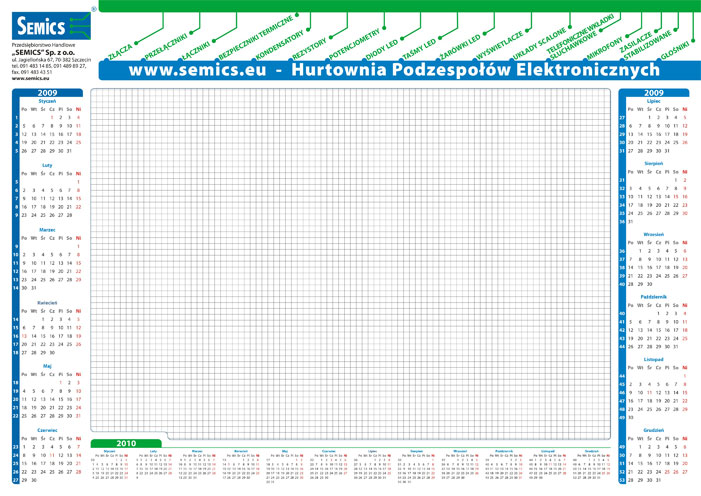
Task: Click the Semics logo
Action: point(51,26)
